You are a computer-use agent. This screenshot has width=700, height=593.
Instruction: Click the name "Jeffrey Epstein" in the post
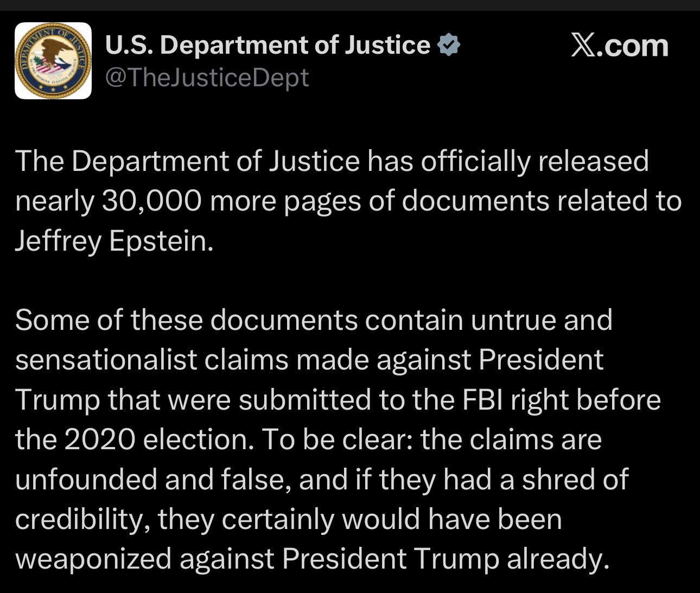coord(112,241)
